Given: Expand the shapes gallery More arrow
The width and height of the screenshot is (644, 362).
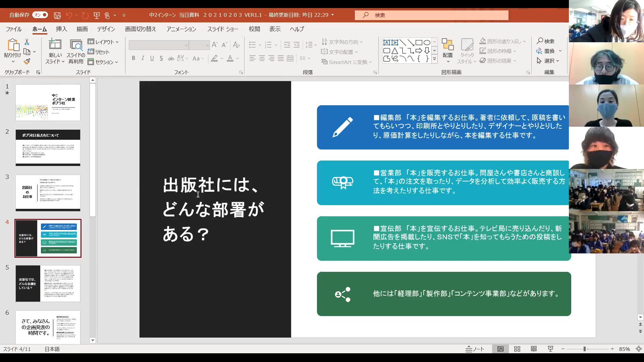Looking at the screenshot, I should coord(434,59).
